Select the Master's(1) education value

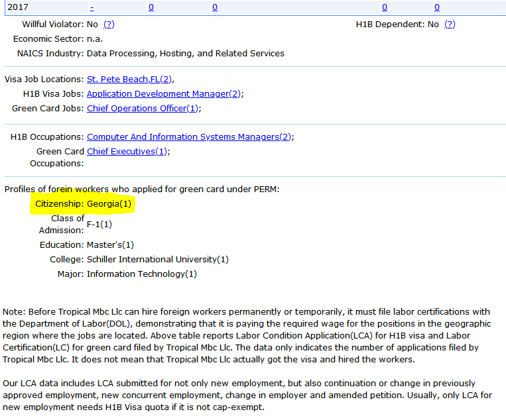pos(110,245)
